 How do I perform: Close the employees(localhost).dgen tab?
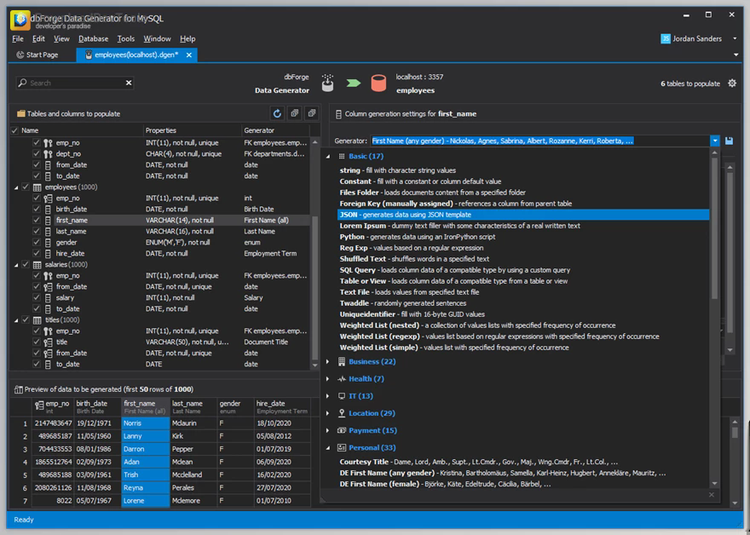189,55
